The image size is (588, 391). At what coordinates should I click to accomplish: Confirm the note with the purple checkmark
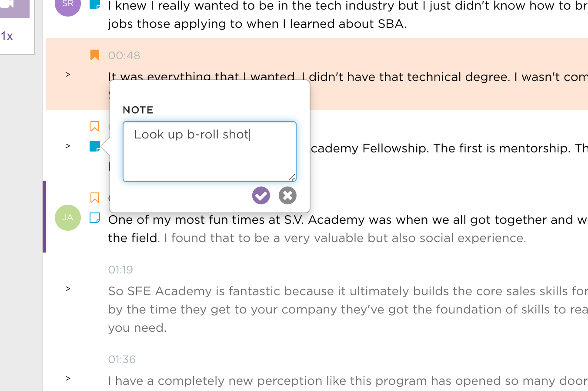(261, 195)
